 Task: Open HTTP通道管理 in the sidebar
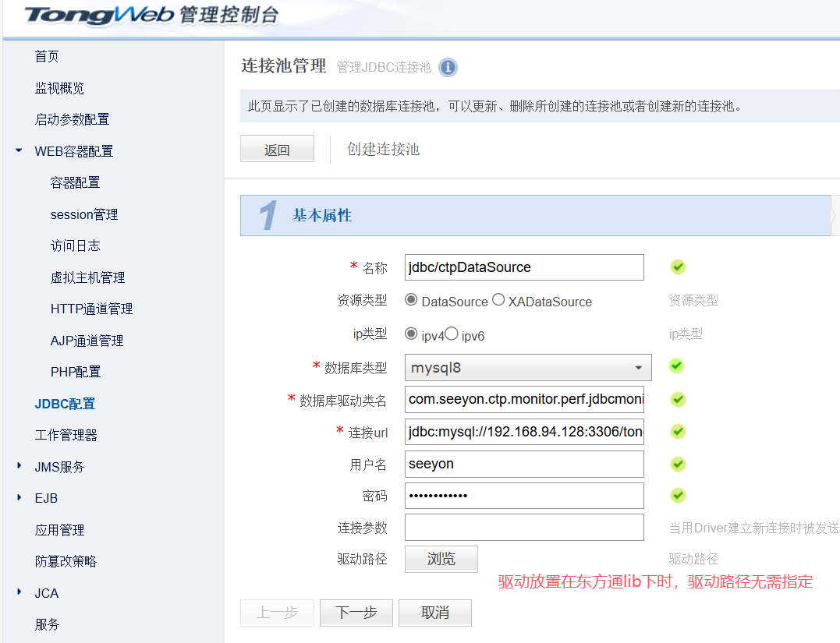click(91, 309)
